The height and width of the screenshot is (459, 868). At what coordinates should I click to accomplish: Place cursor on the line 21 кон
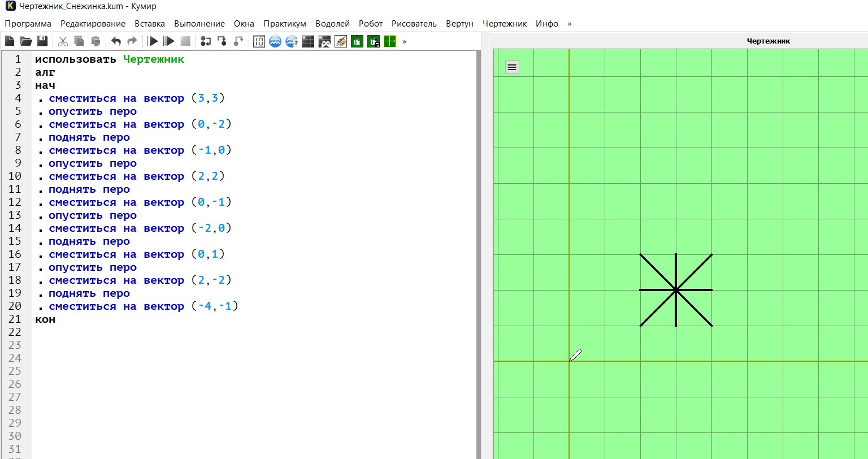pos(45,320)
